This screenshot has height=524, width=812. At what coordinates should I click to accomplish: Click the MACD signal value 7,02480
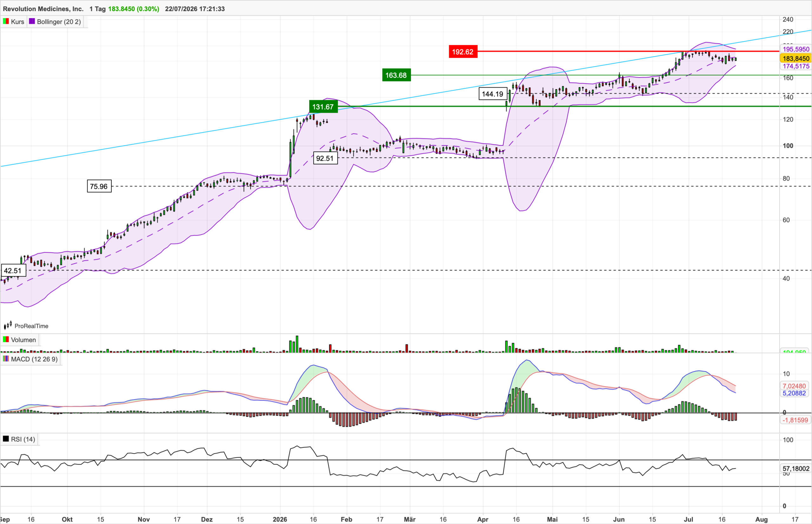tap(794, 386)
